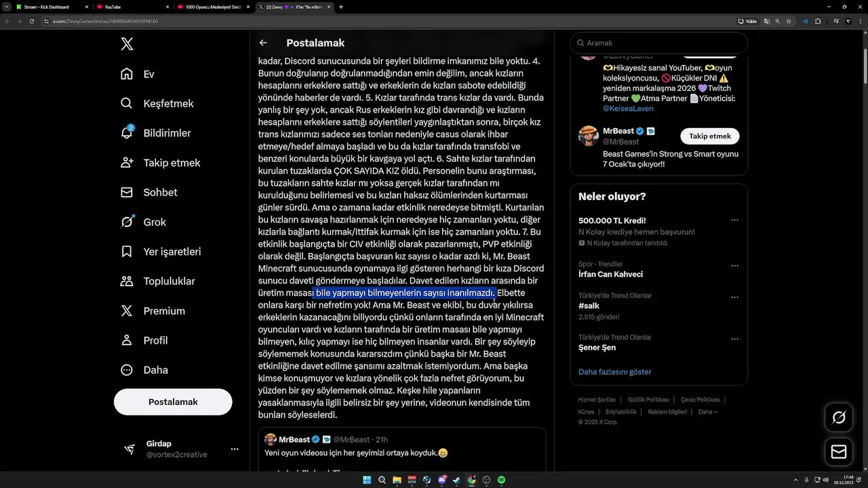Screen dimensions: 868x488
Task: Switch to the Stream - Kick Dashboard tab
Action: point(53,7)
